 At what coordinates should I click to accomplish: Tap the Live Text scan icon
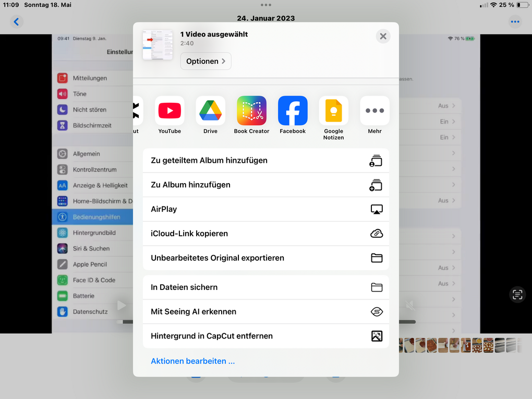tap(517, 295)
